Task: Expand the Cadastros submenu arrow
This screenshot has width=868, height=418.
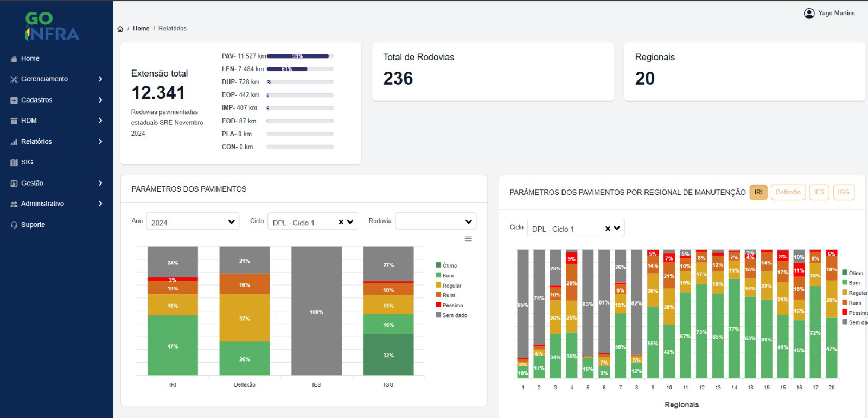Action: (100, 100)
